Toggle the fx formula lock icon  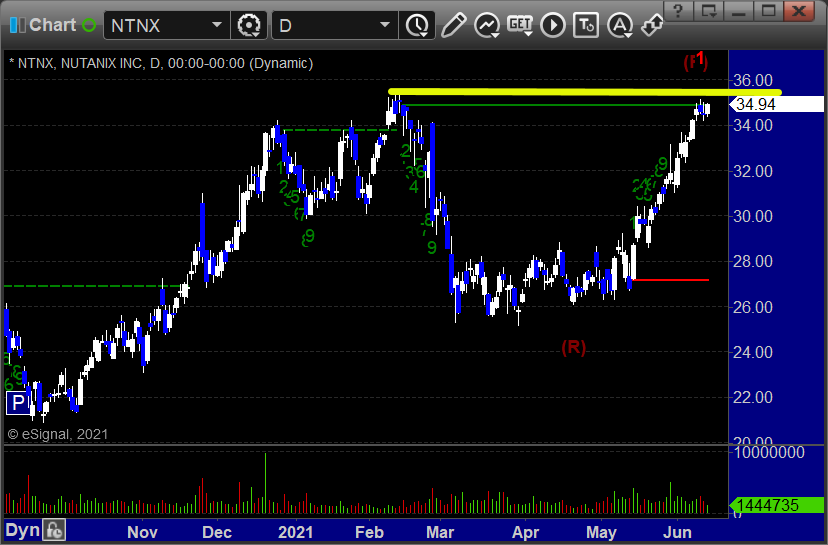tap(54, 530)
